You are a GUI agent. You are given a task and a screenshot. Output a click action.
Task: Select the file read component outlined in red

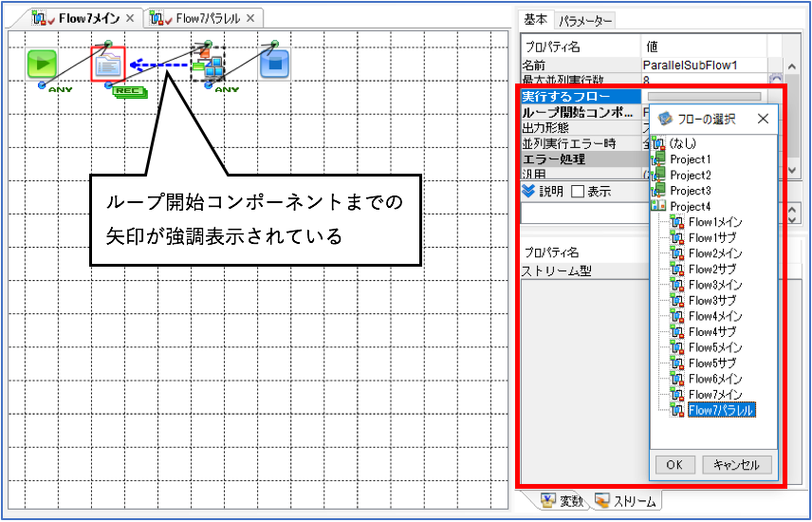point(108,65)
